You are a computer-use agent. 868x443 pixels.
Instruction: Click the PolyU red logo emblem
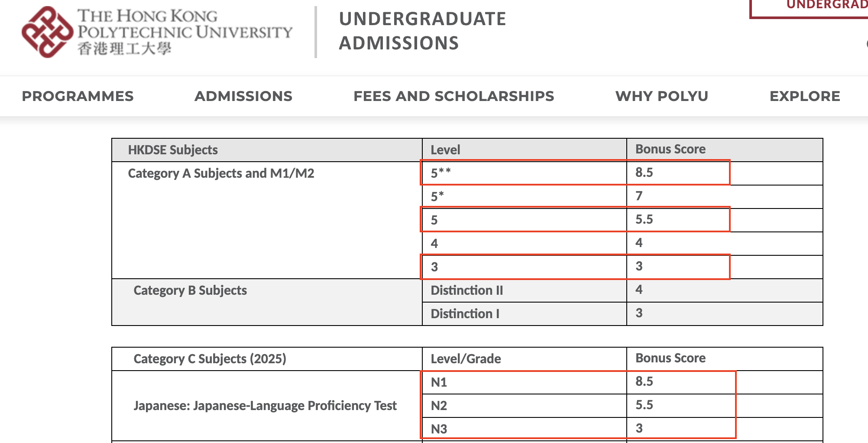coord(48,32)
